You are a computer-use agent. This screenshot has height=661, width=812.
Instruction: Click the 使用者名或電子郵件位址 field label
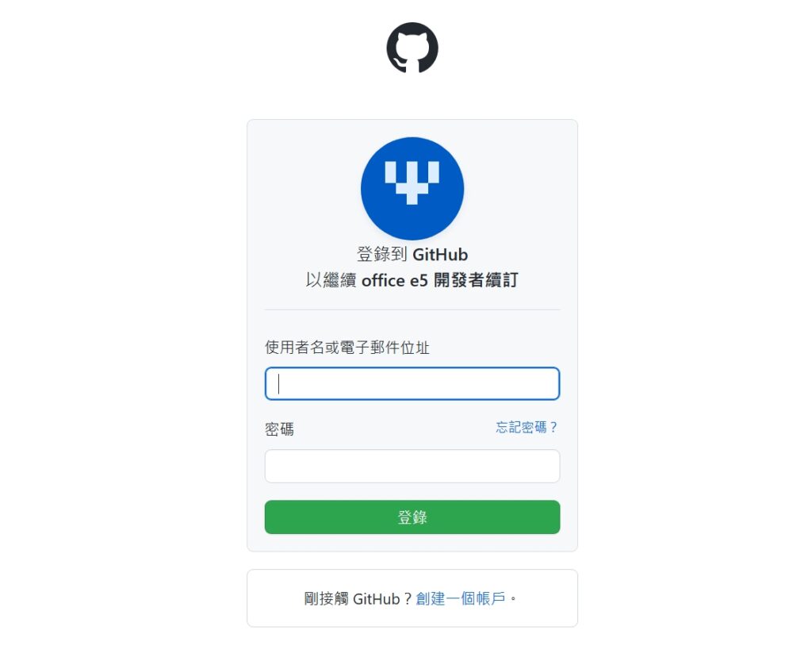[347, 348]
